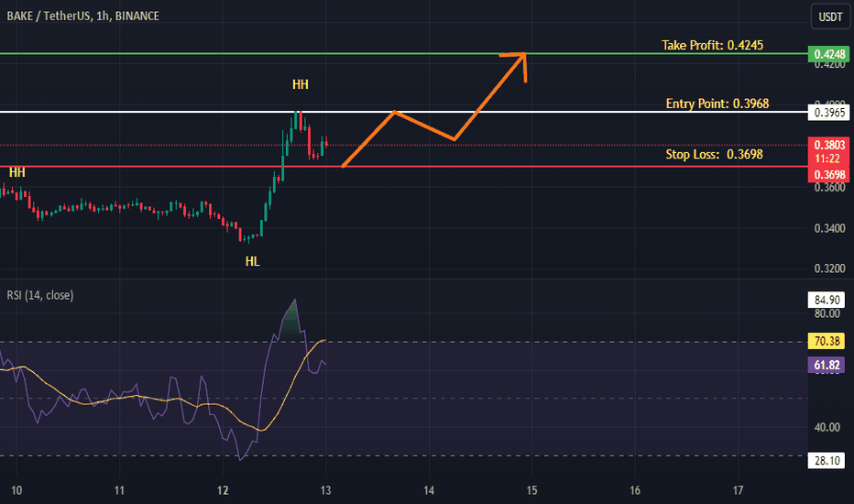Click the HH label above the peak candle

tap(301, 84)
